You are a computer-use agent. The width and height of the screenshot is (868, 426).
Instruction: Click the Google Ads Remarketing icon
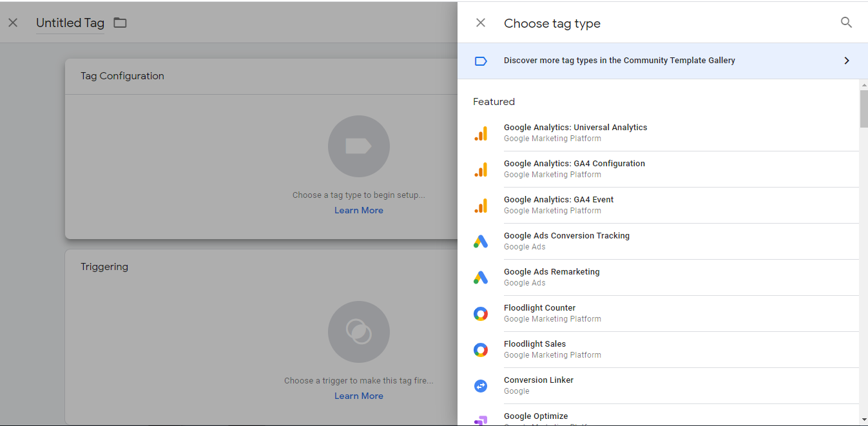(x=481, y=277)
